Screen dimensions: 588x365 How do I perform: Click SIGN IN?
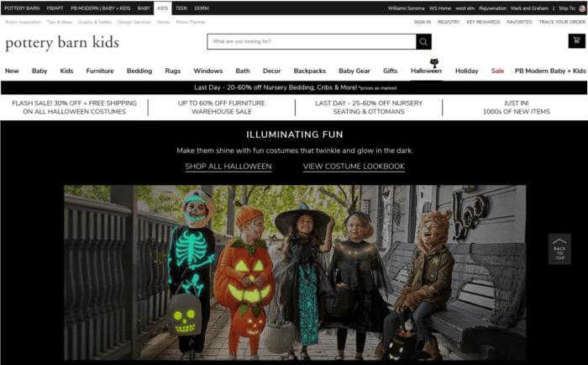(423, 22)
